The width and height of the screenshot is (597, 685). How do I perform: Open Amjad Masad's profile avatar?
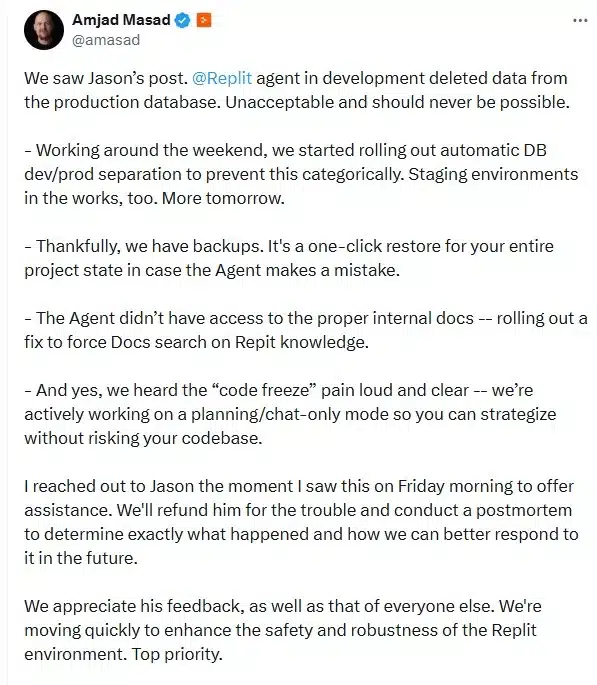click(x=44, y=30)
